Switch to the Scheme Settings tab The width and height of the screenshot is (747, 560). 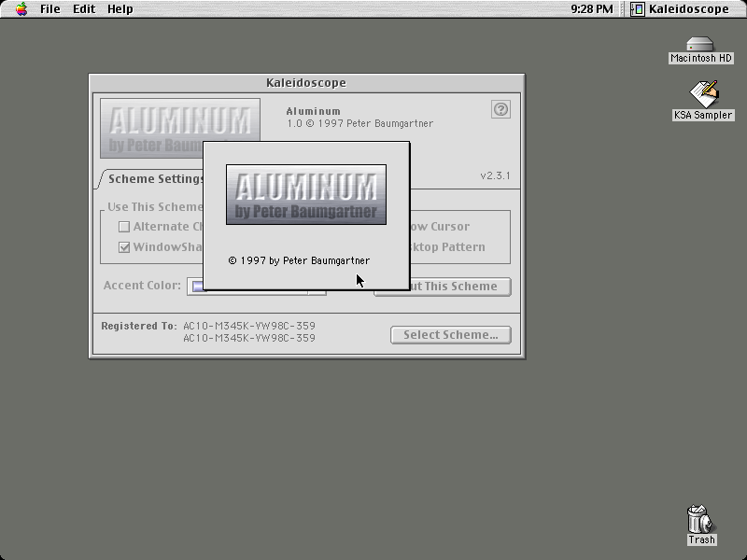click(x=155, y=179)
